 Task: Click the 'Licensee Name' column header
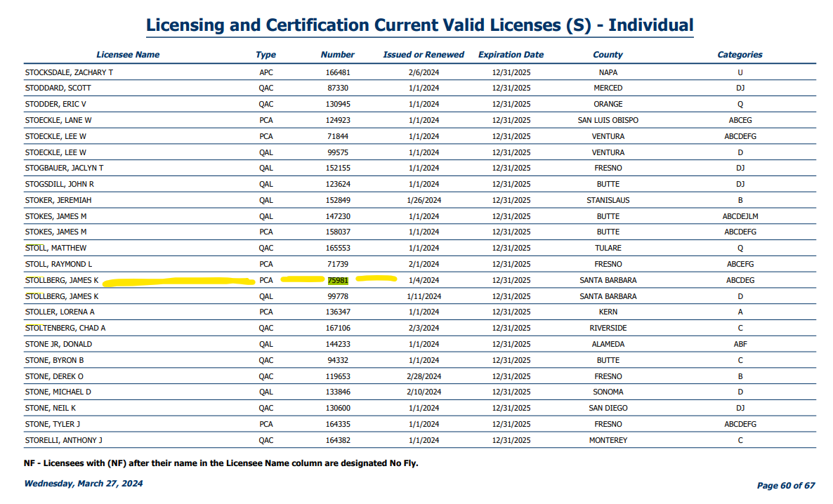[x=128, y=55]
